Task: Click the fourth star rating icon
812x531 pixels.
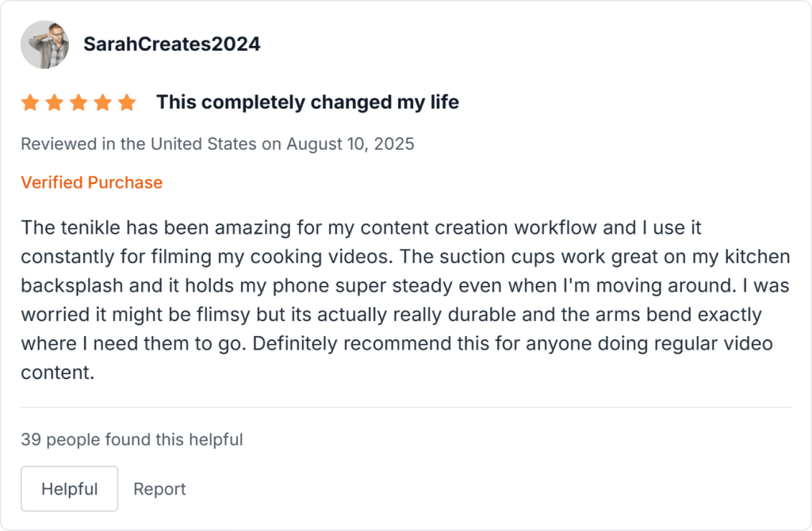Action: [x=102, y=102]
